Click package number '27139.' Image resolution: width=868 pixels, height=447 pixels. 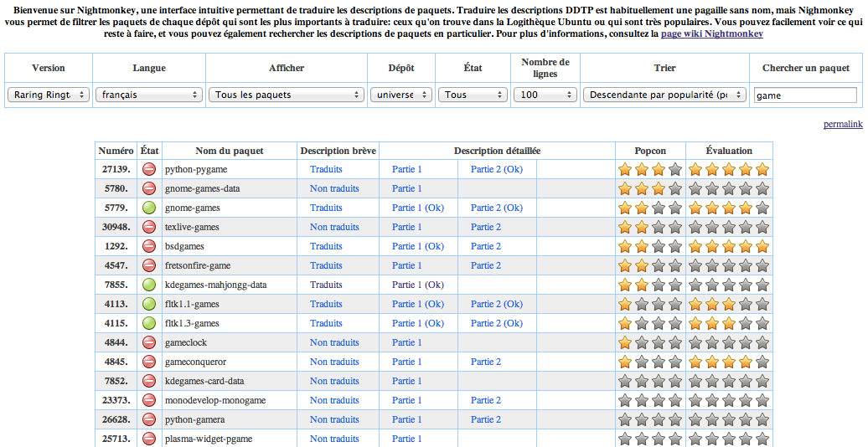(x=117, y=169)
